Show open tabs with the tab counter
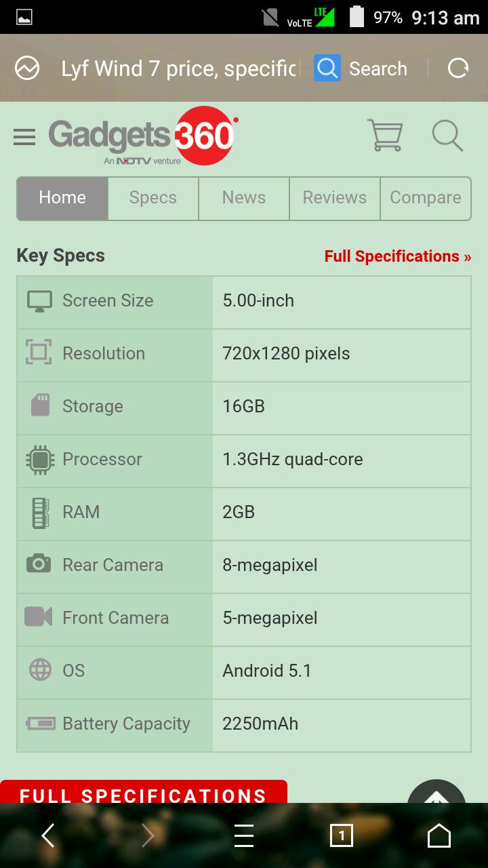 click(342, 835)
